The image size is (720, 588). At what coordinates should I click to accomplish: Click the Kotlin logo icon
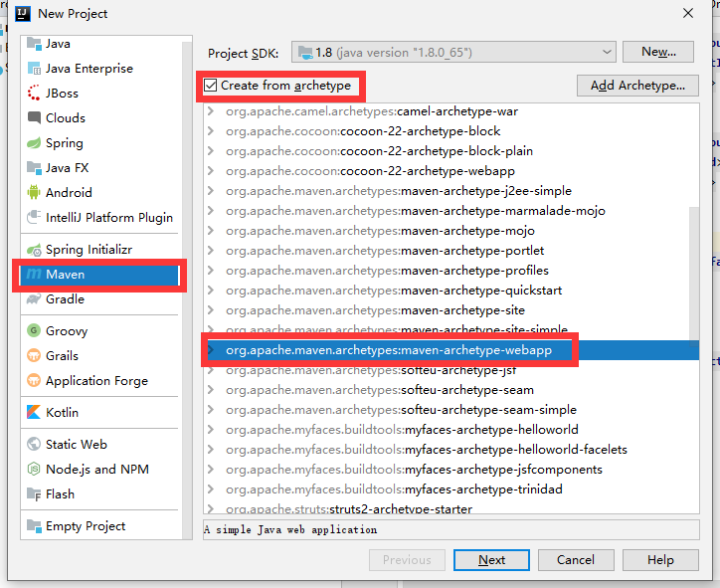pos(34,412)
